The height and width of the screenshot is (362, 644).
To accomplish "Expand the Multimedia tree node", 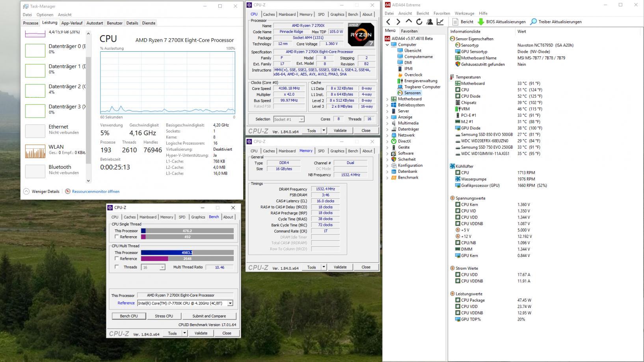I will pos(387,123).
